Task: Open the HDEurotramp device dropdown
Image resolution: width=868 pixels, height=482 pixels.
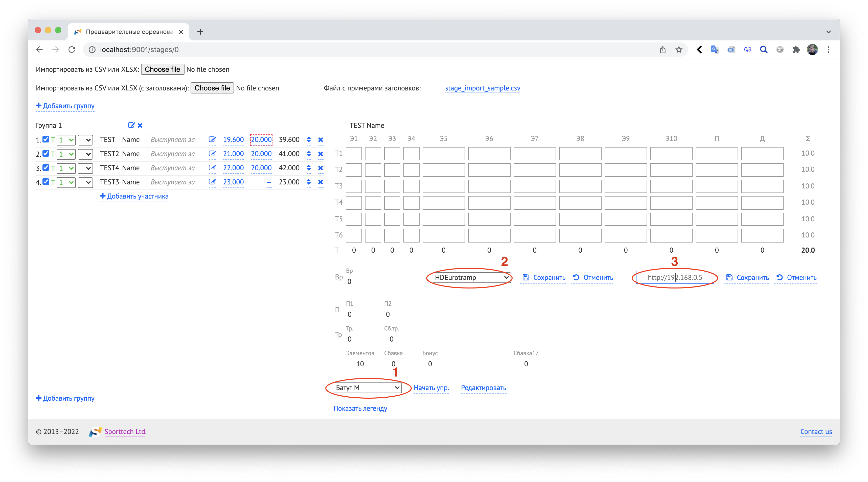Action: tap(471, 278)
